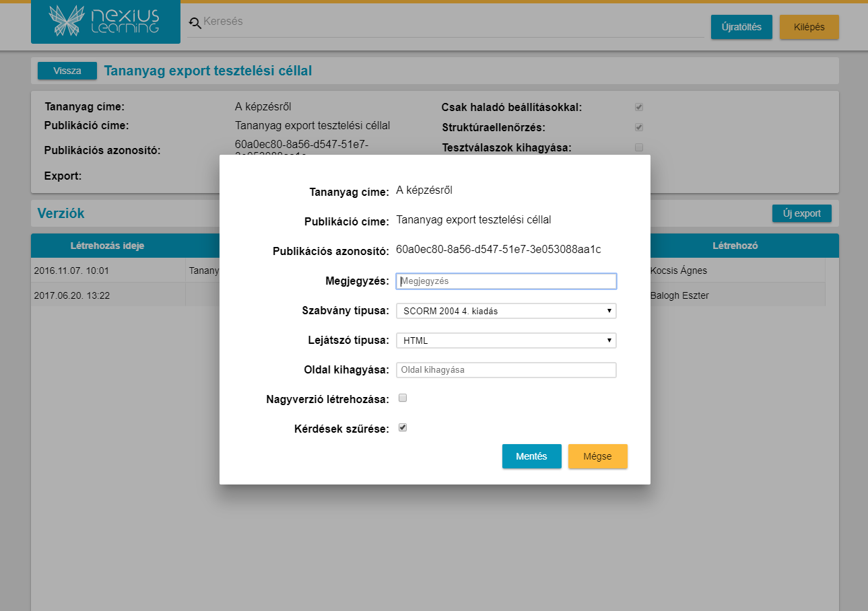Go back with the Vissza button
This screenshot has width=868, height=611.
point(67,71)
